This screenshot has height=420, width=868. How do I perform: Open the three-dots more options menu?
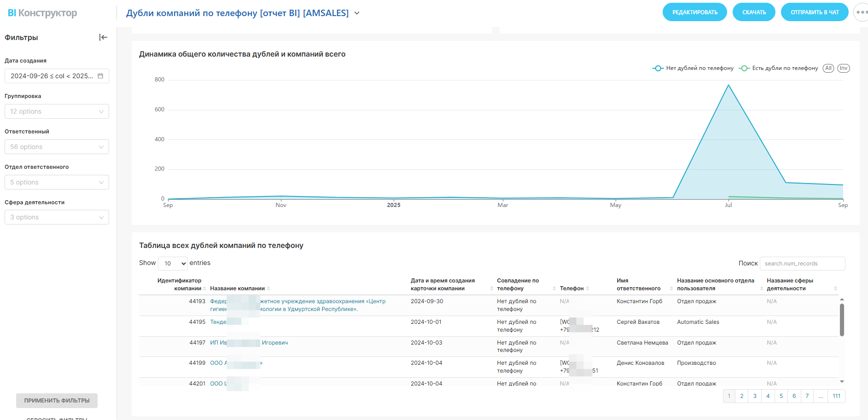861,12
